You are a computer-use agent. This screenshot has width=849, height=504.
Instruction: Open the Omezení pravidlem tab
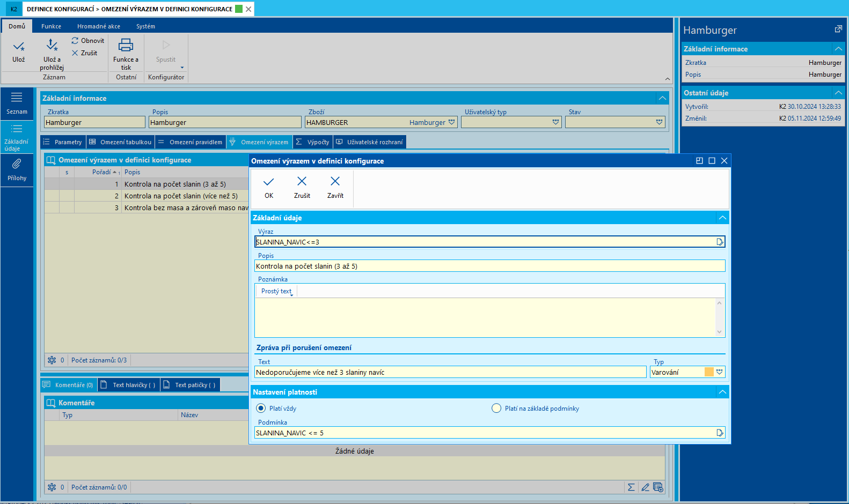click(191, 142)
